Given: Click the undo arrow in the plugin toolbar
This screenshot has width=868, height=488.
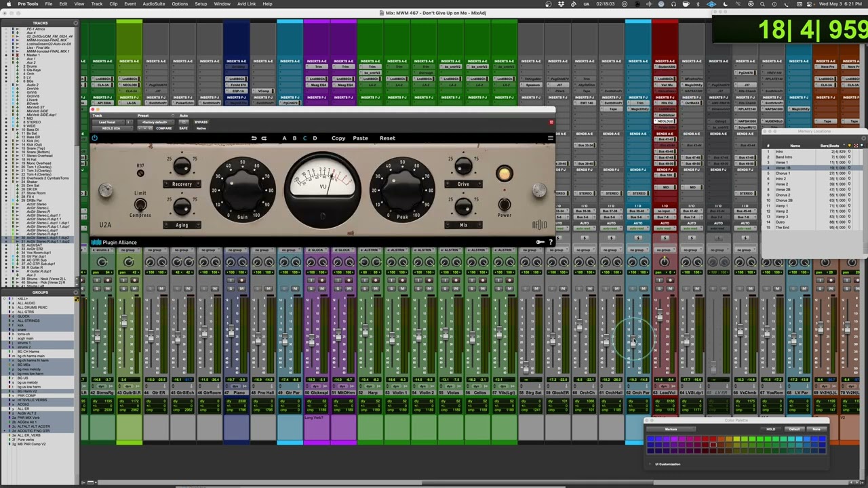Looking at the screenshot, I should coord(254,138).
